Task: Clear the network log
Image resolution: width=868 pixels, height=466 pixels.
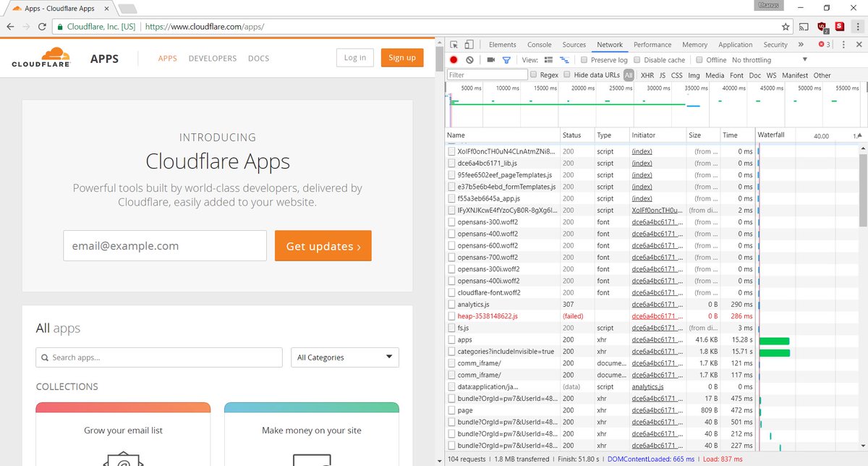Action: (469, 60)
